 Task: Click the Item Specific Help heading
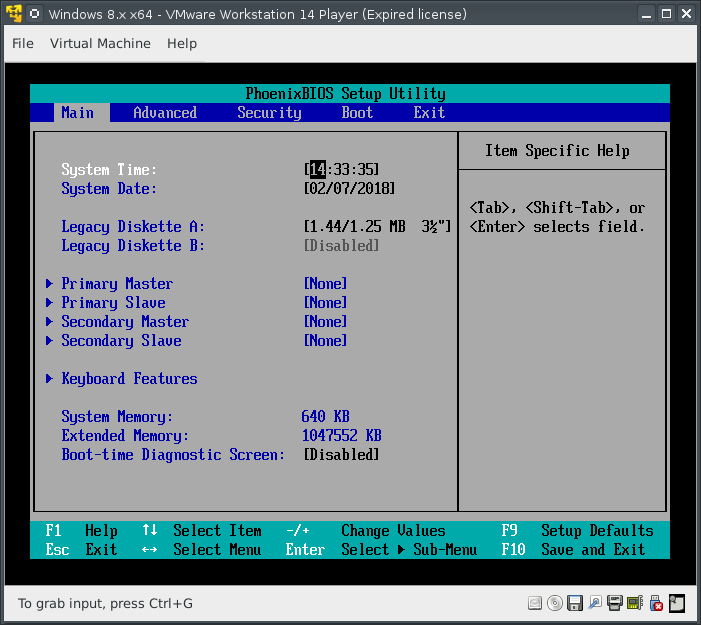point(557,151)
